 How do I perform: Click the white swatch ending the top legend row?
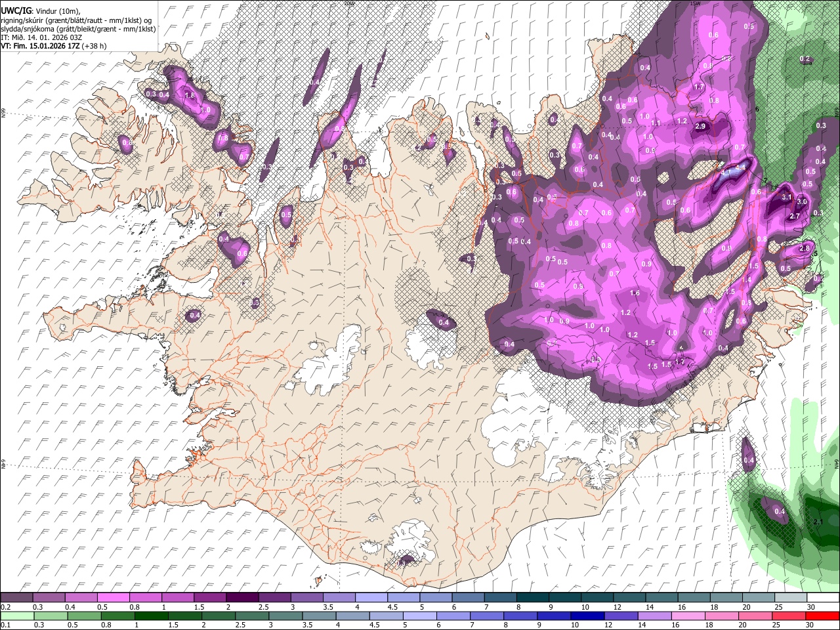(822, 598)
